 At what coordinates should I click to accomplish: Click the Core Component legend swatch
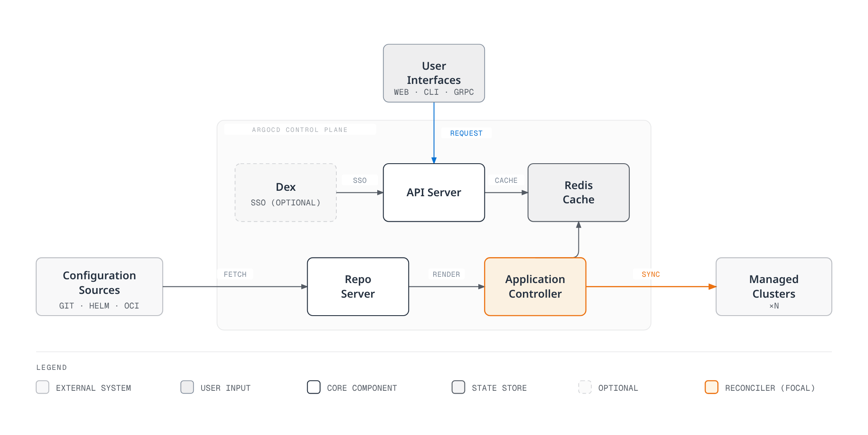314,387
